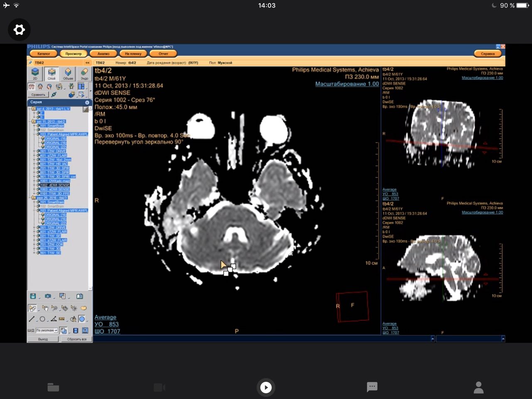Select the ruler measurement icon
Screen dimensions: 532x399
[62, 319]
